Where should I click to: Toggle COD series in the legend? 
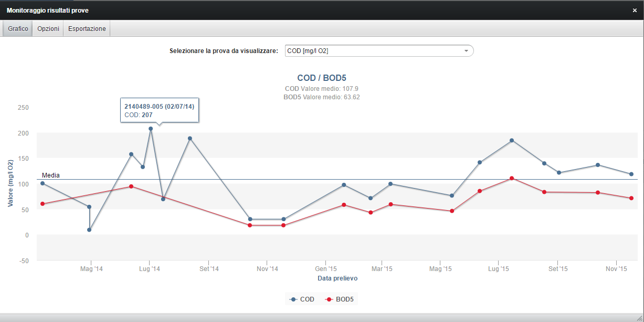point(302,299)
